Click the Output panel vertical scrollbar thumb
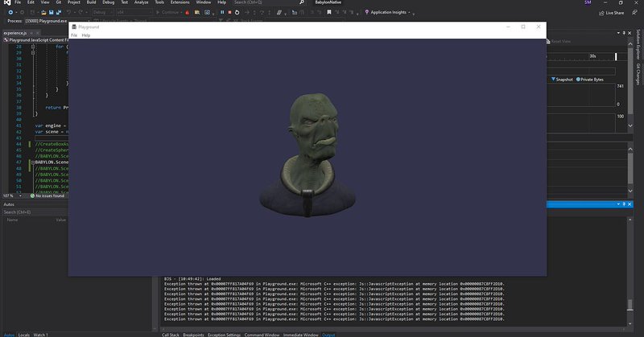Screen dimensions: 644x337 coord(630,304)
